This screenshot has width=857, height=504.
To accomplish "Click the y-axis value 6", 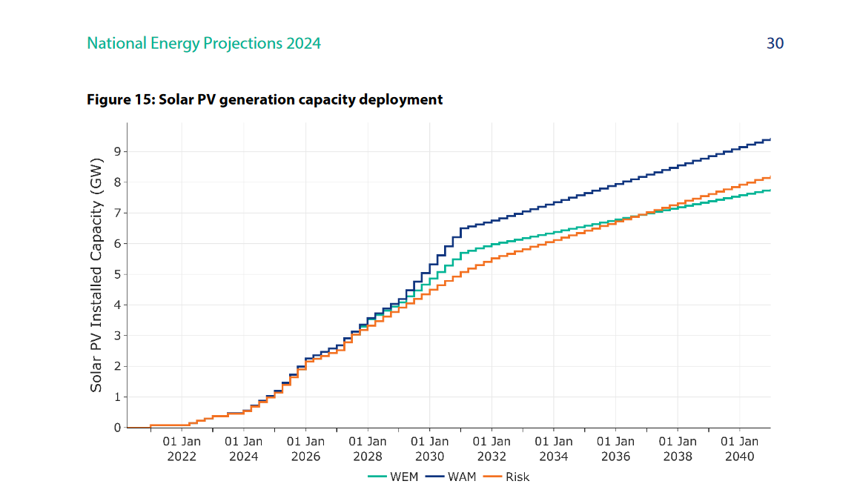I will 118,244.
